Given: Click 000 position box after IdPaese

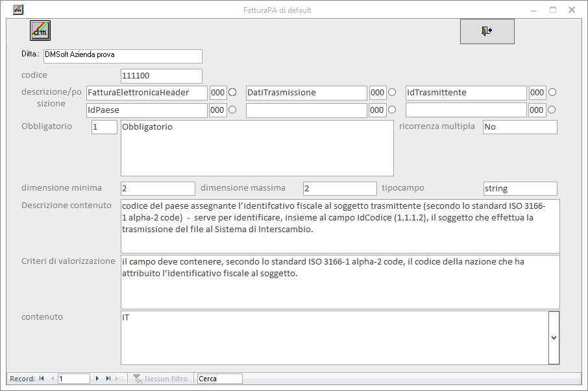Looking at the screenshot, I should pyautogui.click(x=218, y=110).
